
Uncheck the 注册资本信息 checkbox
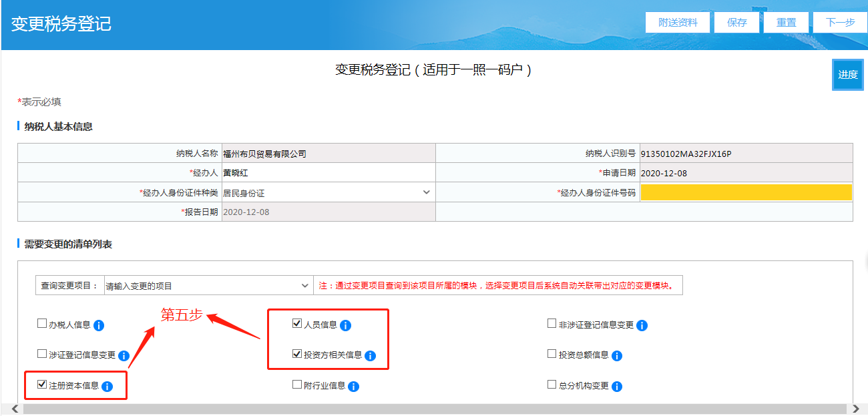[42, 385]
